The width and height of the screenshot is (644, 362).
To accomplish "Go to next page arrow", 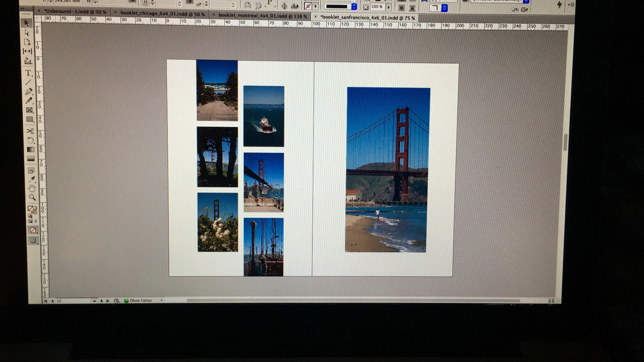I will click(x=102, y=301).
